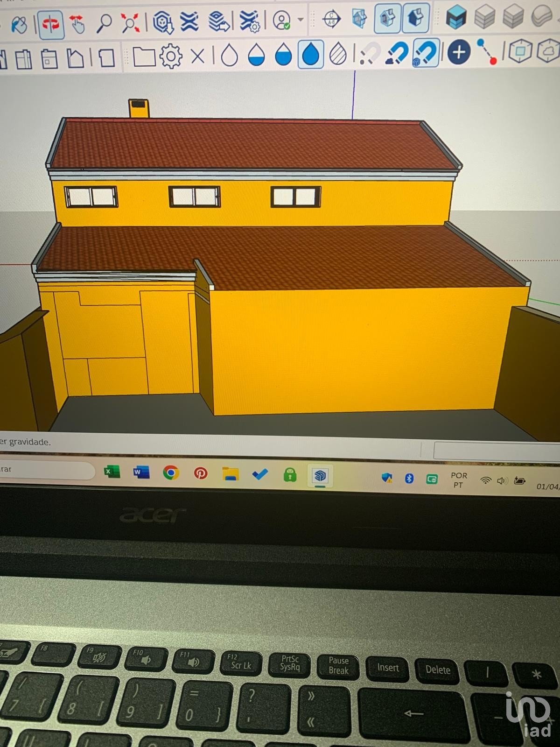Click the dark blue plus circle icon
The height and width of the screenshot is (747, 560).
[459, 52]
